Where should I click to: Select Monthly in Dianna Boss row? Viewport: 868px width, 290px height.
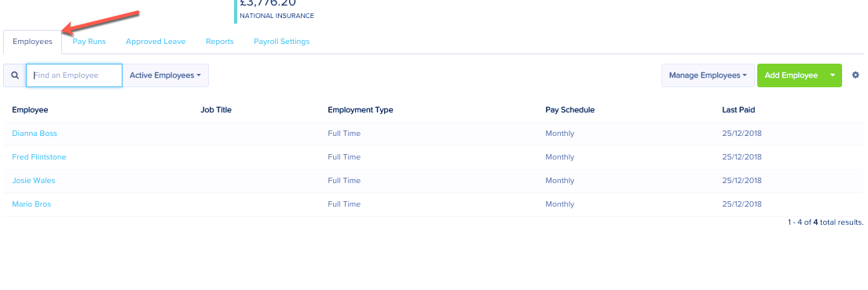point(559,134)
